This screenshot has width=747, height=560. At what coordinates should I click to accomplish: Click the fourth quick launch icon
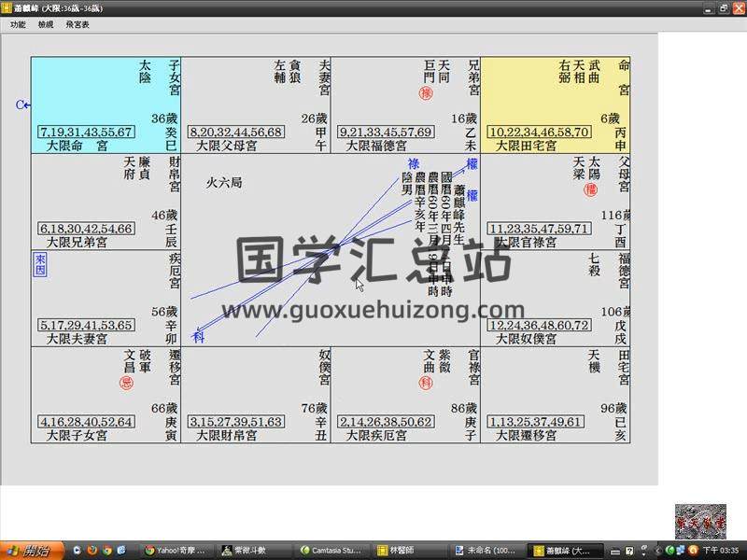click(121, 551)
